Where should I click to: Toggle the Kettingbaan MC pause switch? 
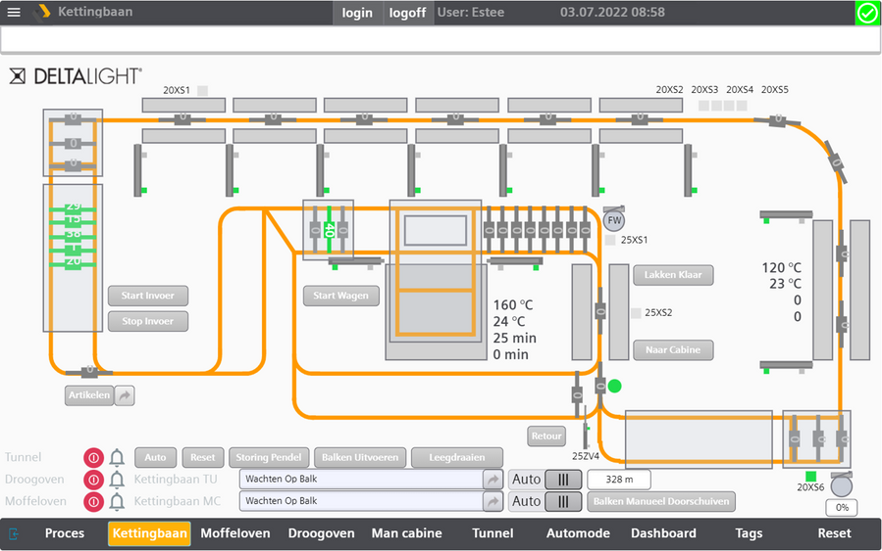coord(563,502)
